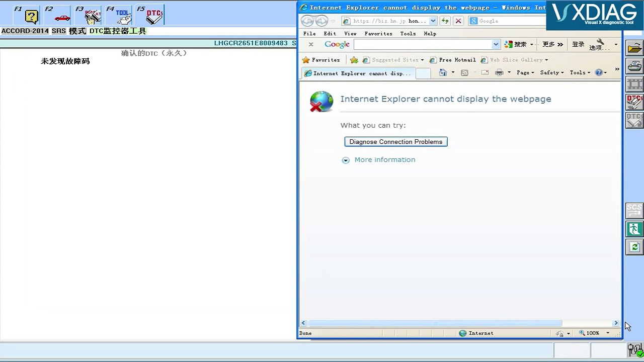Expand the Google toolbar search box dropdown
The height and width of the screenshot is (362, 644).
point(496,44)
